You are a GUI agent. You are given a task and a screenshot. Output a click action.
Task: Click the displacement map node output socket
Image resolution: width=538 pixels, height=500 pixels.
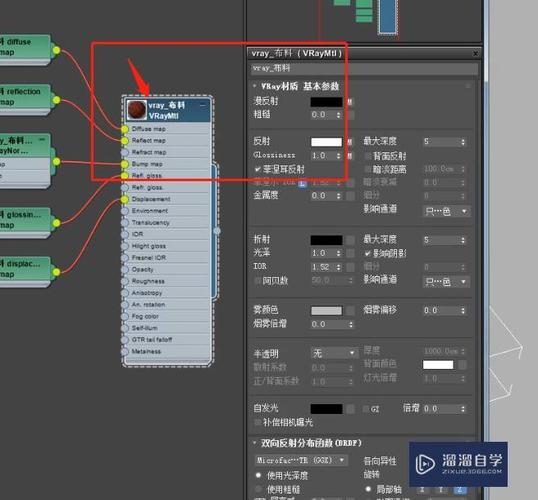pyautogui.click(x=57, y=272)
